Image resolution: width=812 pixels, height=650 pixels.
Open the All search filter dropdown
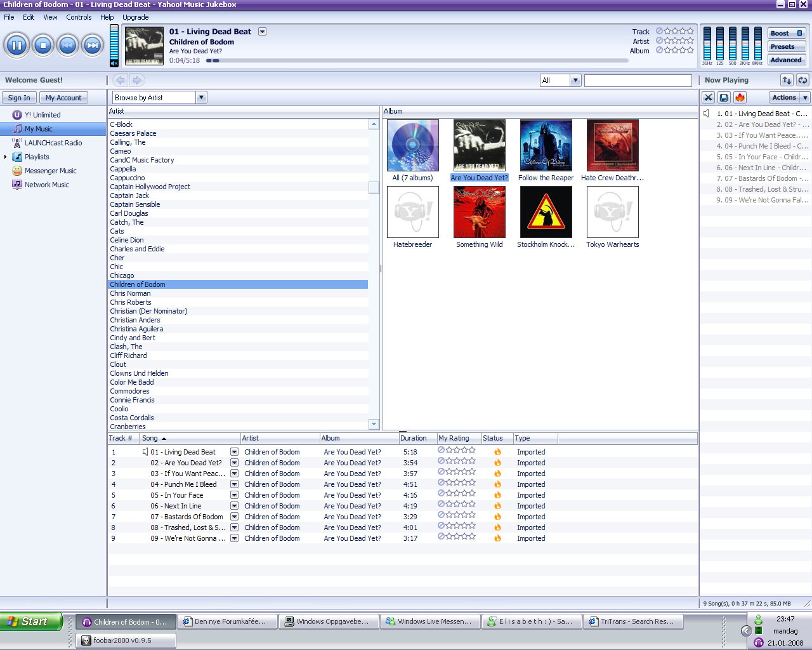click(x=575, y=80)
